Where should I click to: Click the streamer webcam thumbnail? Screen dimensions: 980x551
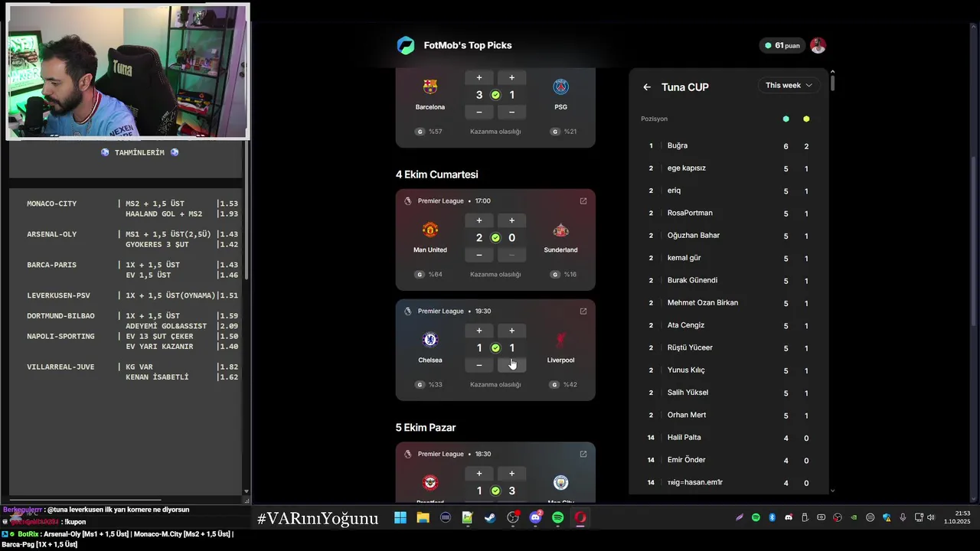[128, 72]
